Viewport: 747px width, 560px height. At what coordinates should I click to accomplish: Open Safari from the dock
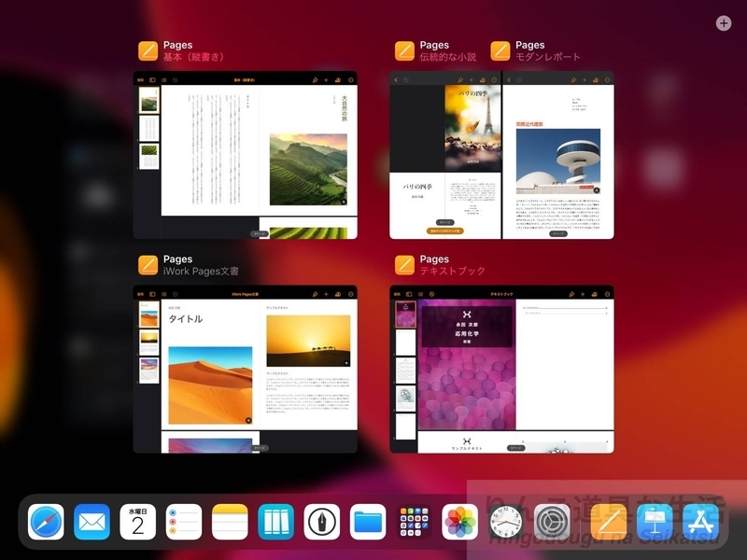(46, 522)
